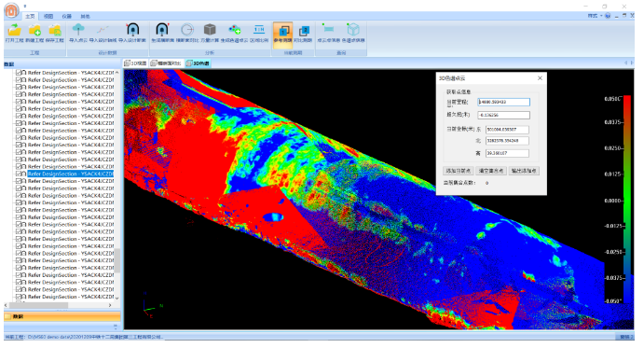
Task: Switch to the 视图 ribbon tab
Action: (x=48, y=16)
